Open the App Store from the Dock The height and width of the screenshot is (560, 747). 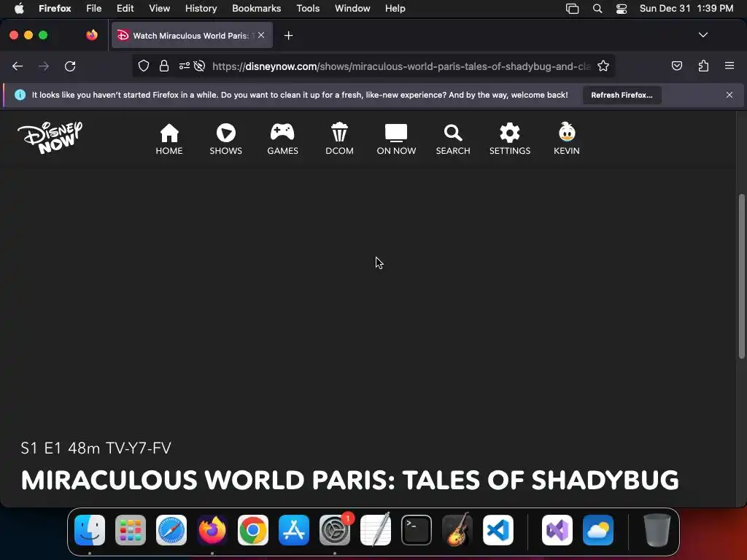pos(294,530)
